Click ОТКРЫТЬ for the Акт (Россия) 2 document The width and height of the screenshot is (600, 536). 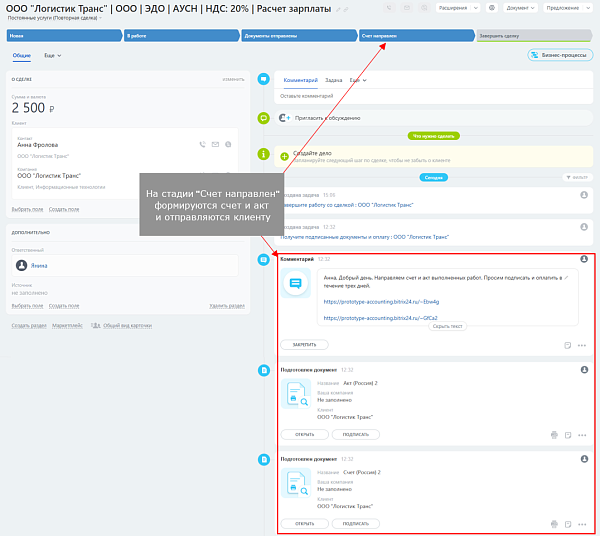point(304,434)
